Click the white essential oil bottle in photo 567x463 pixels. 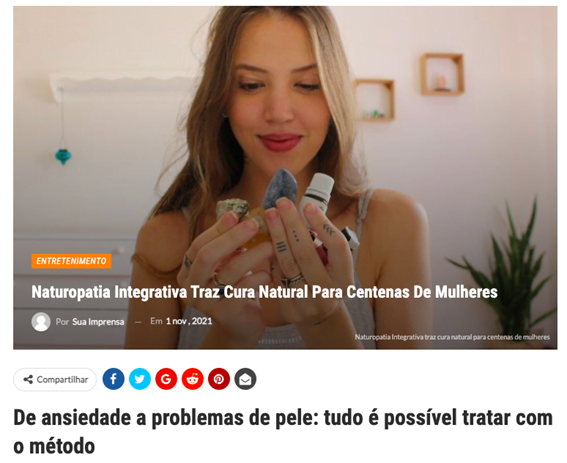tap(317, 194)
